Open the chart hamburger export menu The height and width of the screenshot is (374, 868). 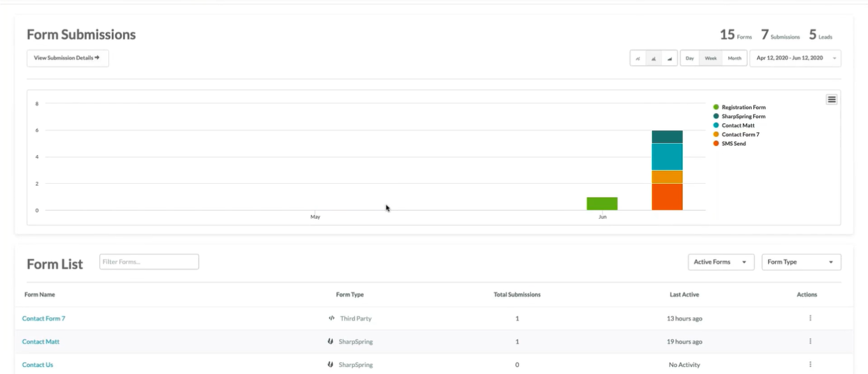[831, 100]
